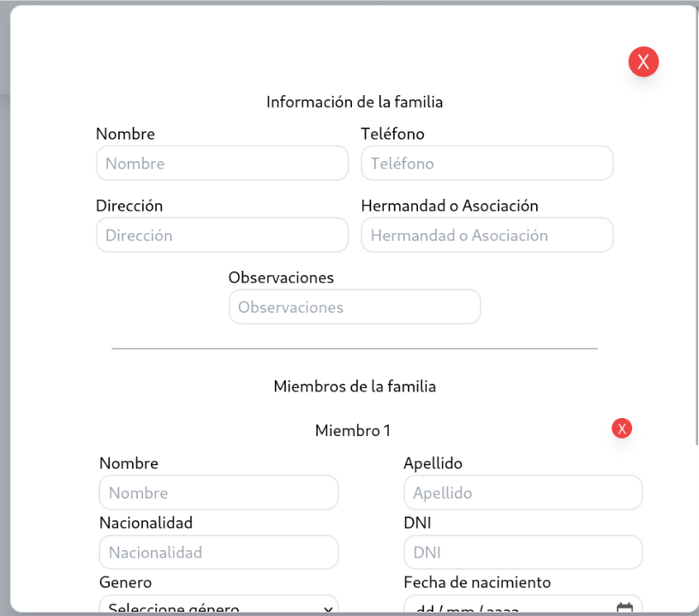Click the Observaciones text field
699x616 pixels.
point(355,307)
